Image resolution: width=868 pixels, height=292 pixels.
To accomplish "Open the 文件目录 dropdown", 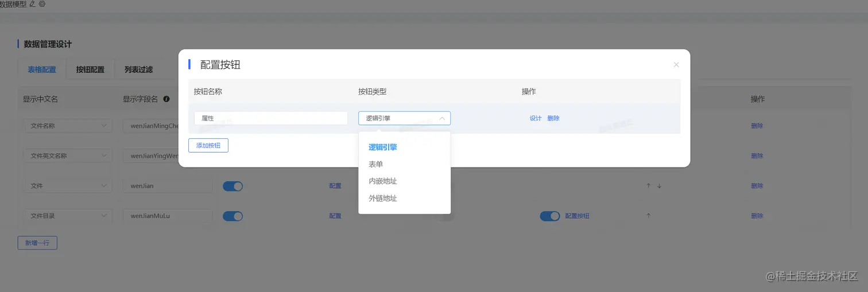I will [x=68, y=216].
